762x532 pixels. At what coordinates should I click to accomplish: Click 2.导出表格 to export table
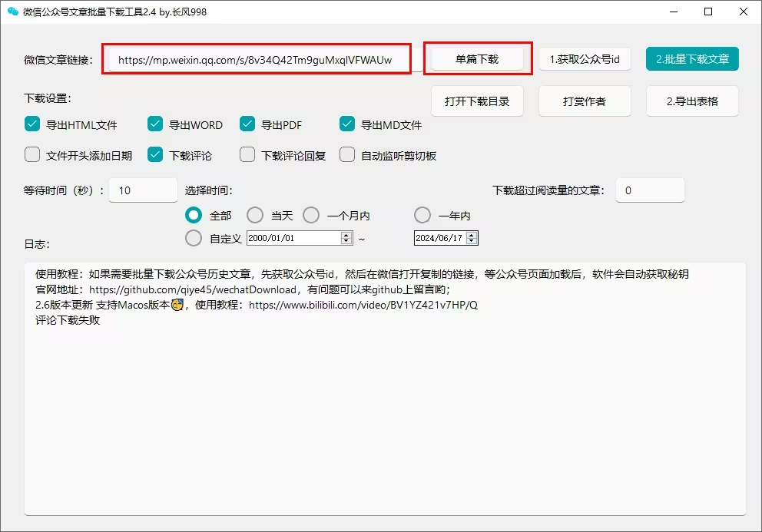(x=693, y=101)
